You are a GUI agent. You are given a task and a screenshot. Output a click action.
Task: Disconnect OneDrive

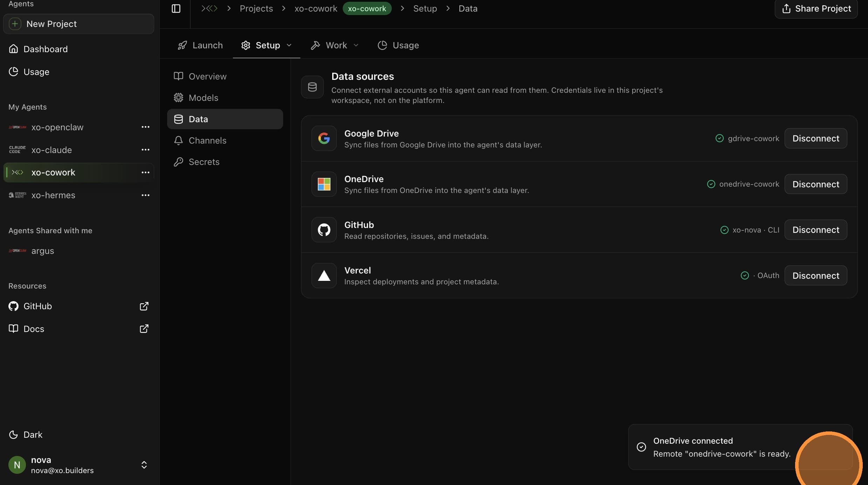tap(816, 184)
